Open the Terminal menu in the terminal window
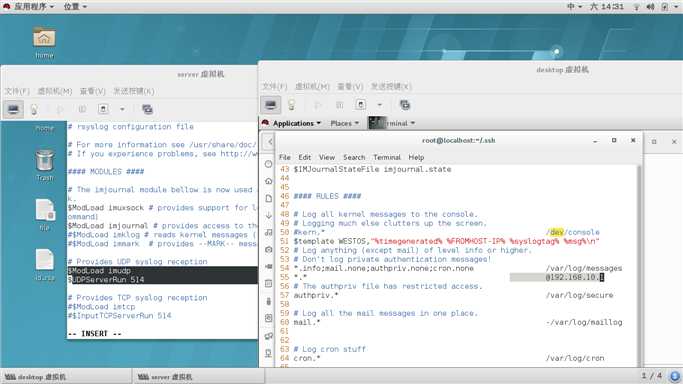Viewport: 683px width, 384px height. (387, 157)
